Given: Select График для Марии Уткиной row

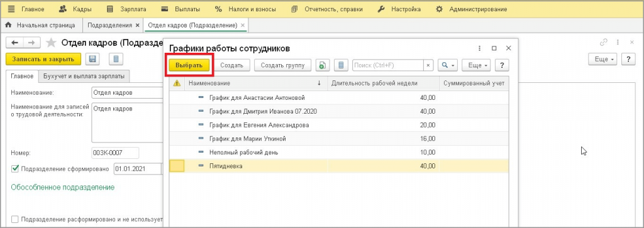Looking at the screenshot, I should (x=339, y=139).
